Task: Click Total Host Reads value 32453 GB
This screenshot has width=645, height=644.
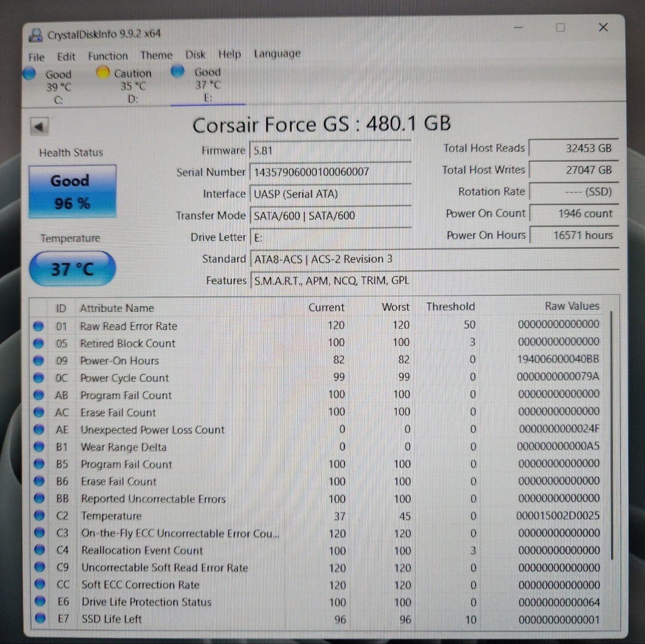Action: (573, 148)
